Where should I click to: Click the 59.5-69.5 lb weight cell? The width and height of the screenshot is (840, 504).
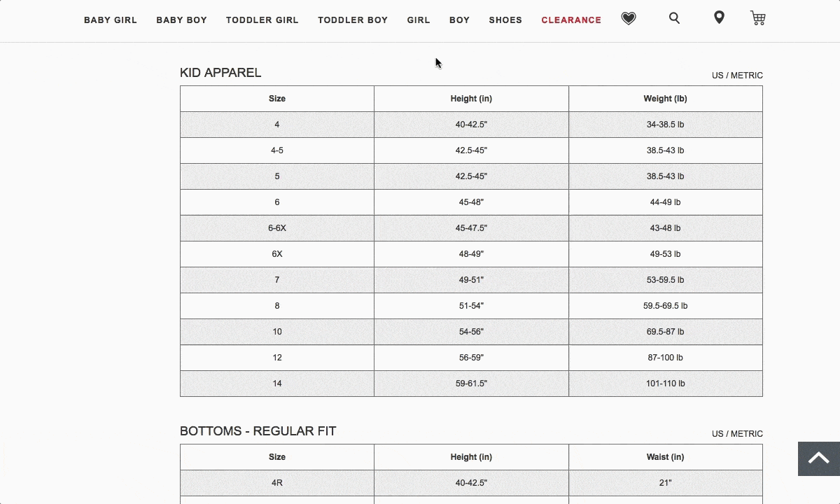[665, 306]
